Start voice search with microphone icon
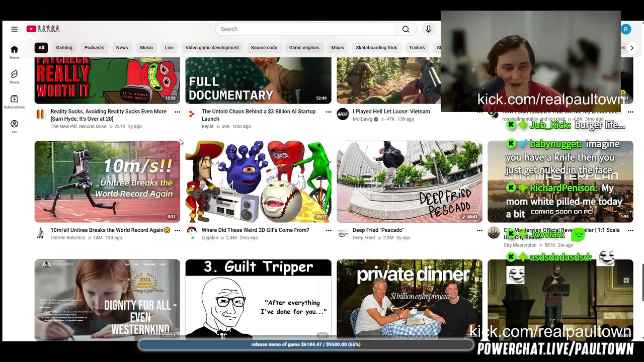Viewport: 644px width, 362px height. pos(429,29)
